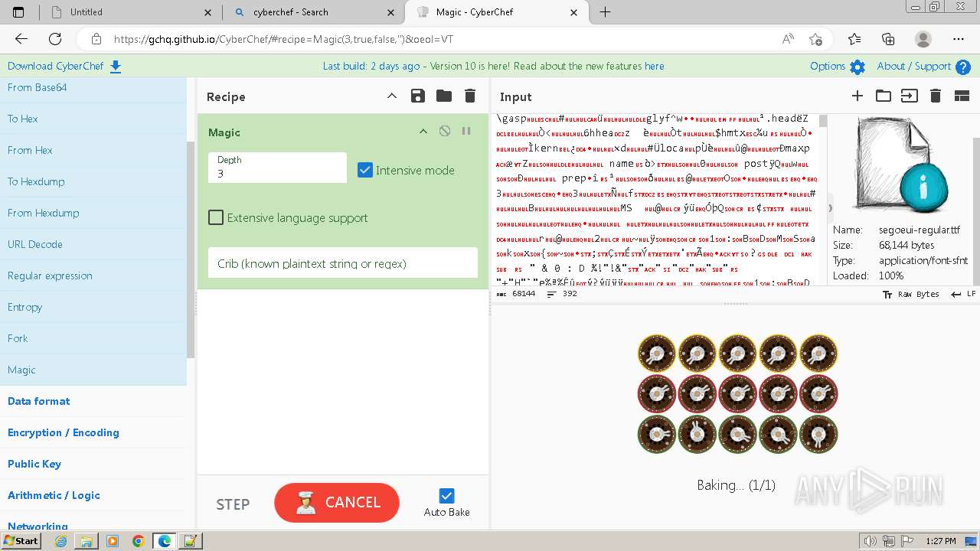980x551 pixels.
Task: Select the From Hex operation
Action: tap(93, 150)
